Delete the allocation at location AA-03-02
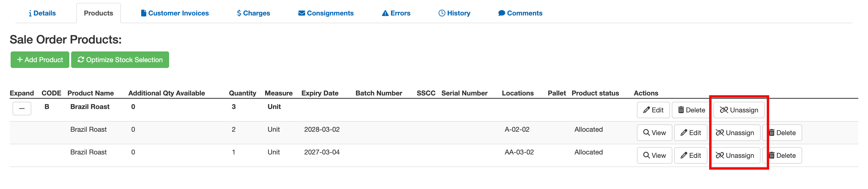Viewport: 868px width, 189px height. 783,155
